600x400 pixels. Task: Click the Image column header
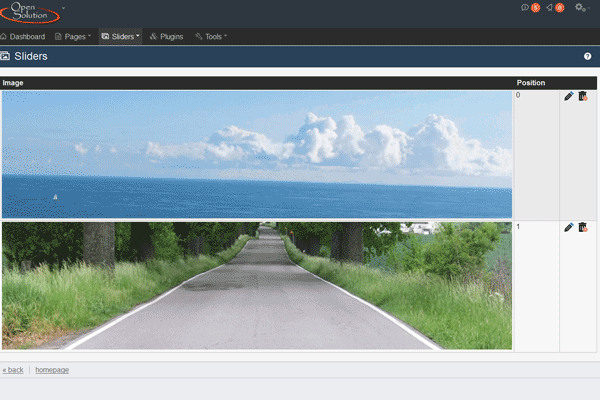pyautogui.click(x=13, y=82)
